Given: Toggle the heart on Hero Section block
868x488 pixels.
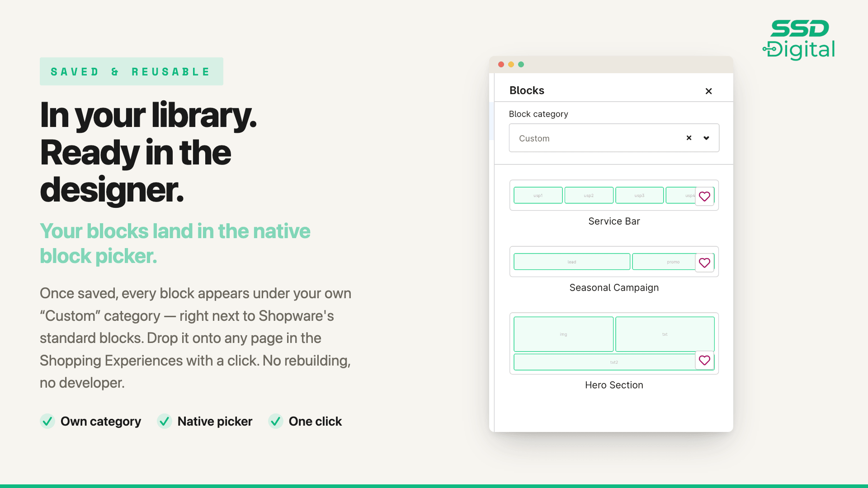Looking at the screenshot, I should [704, 361].
